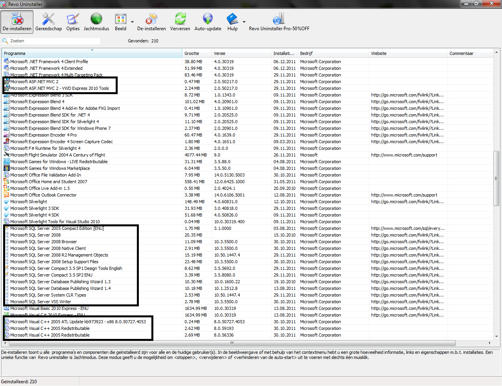
Task: Click the 4077.44 MB size cell
Action: [x=196, y=155]
